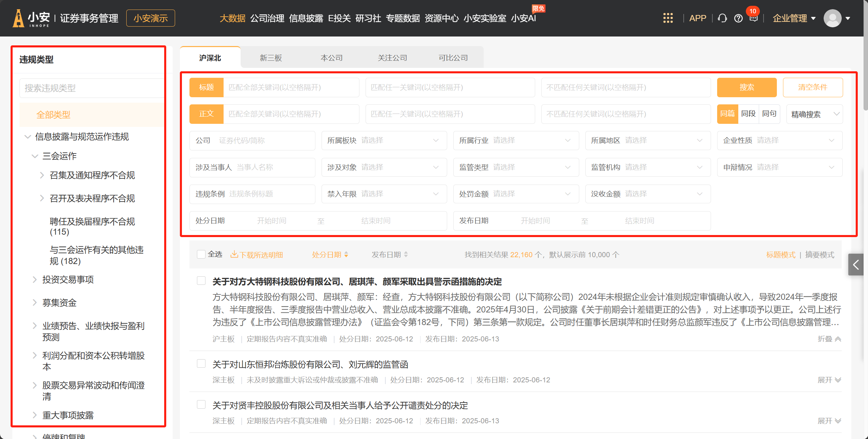Collapse 信息披露与规范运作违规 tree node
The width and height of the screenshot is (868, 439).
(x=28, y=137)
